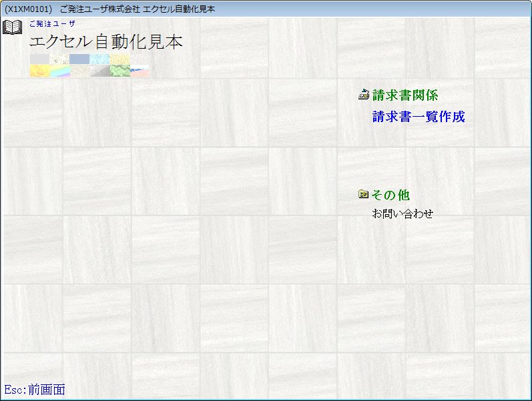
Task: Open お問い合わせ entry
Action: [x=403, y=214]
